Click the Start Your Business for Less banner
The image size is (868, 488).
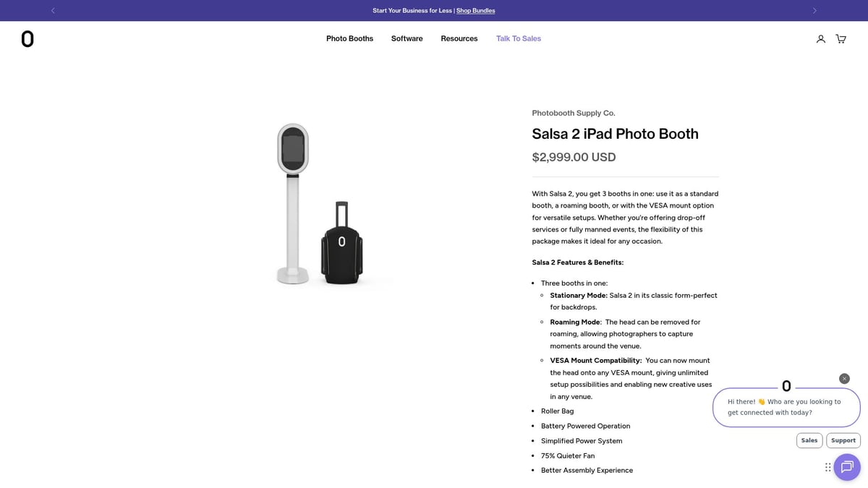point(412,10)
